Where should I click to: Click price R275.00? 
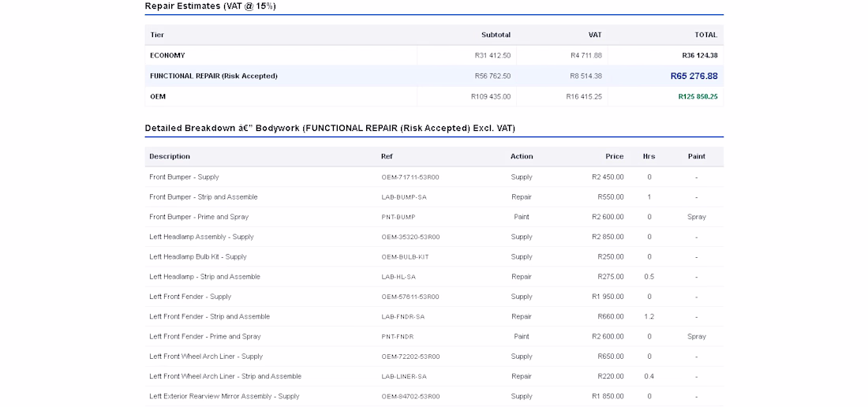click(611, 277)
